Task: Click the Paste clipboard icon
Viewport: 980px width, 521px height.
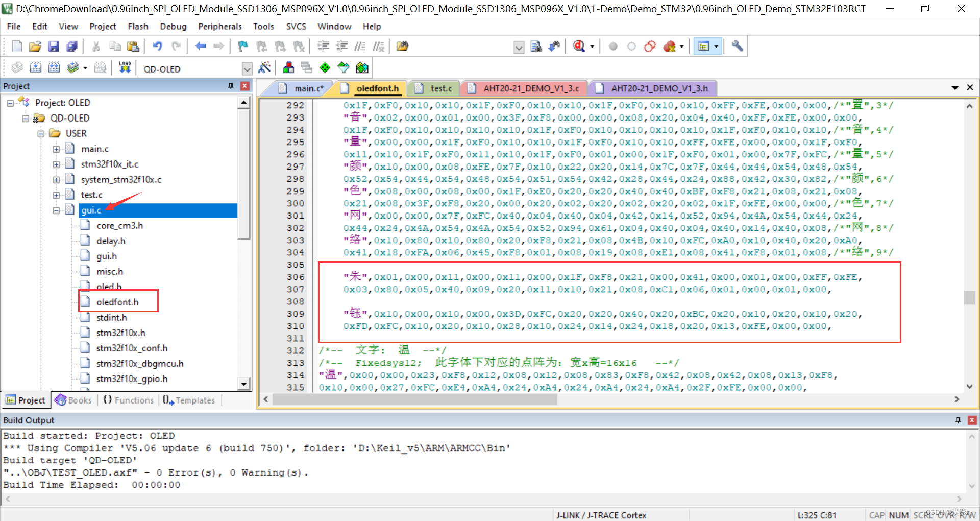Action: tap(133, 46)
